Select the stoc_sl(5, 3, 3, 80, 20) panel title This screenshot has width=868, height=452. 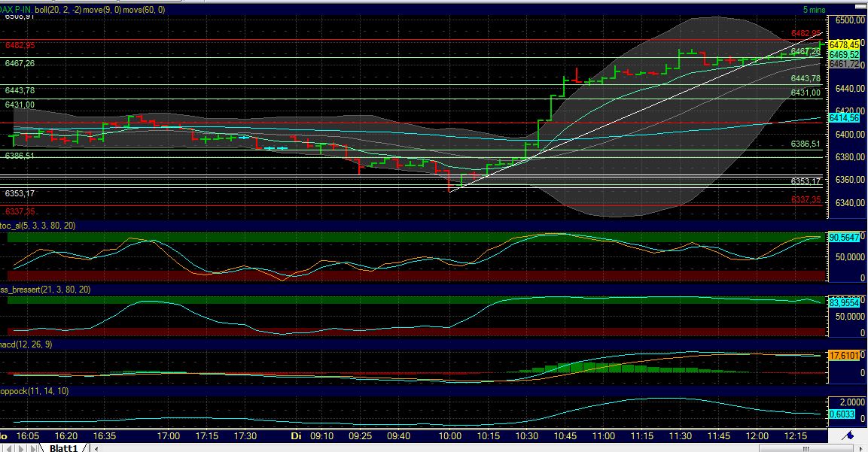coord(39,224)
